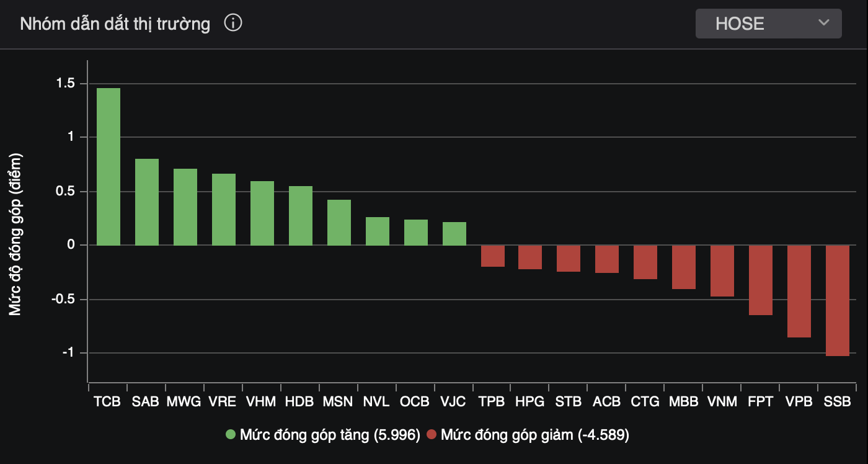The image size is (868, 464).
Task: Click the Nhóm dẫn dắt thị trường title
Action: (115, 24)
